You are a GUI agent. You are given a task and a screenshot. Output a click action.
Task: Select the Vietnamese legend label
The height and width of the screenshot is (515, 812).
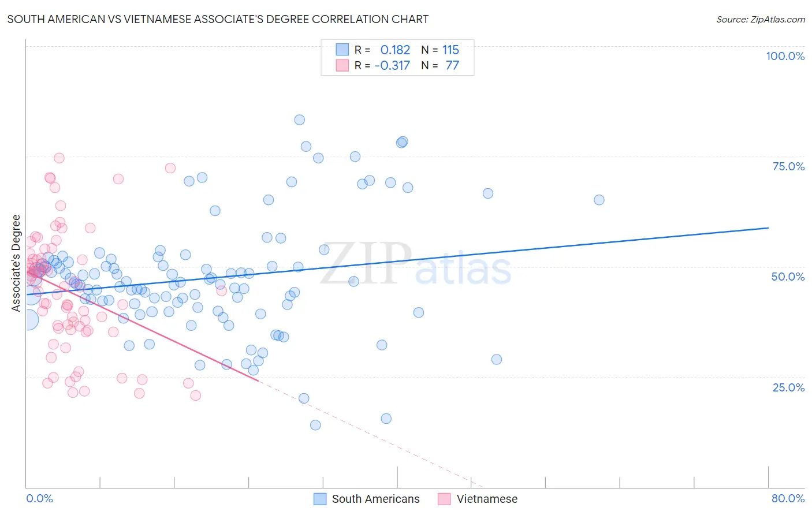[x=487, y=499]
